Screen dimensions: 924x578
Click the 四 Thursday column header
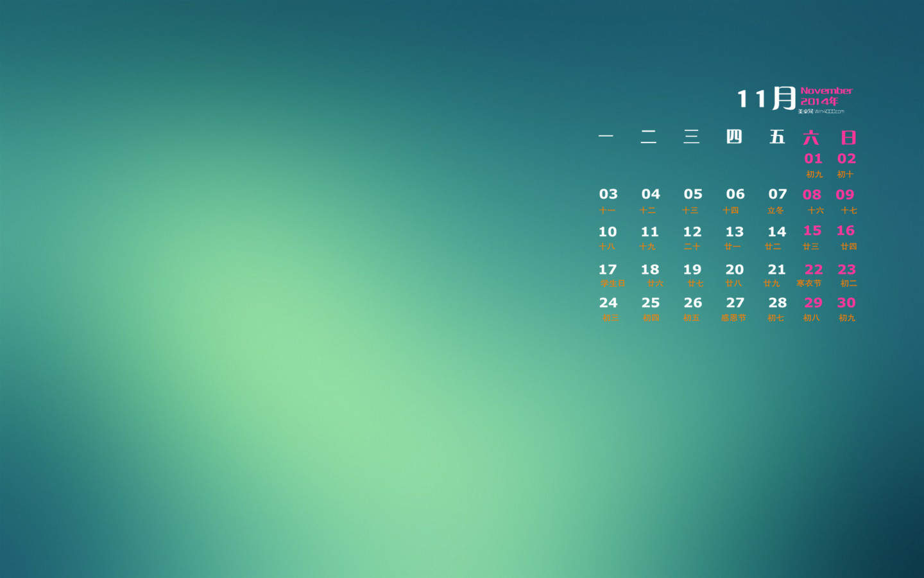(x=734, y=136)
